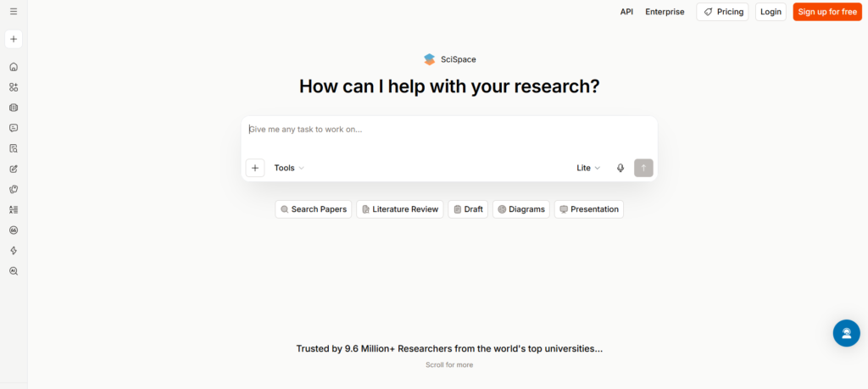Open the hamburger menu in sidebar

point(14,11)
